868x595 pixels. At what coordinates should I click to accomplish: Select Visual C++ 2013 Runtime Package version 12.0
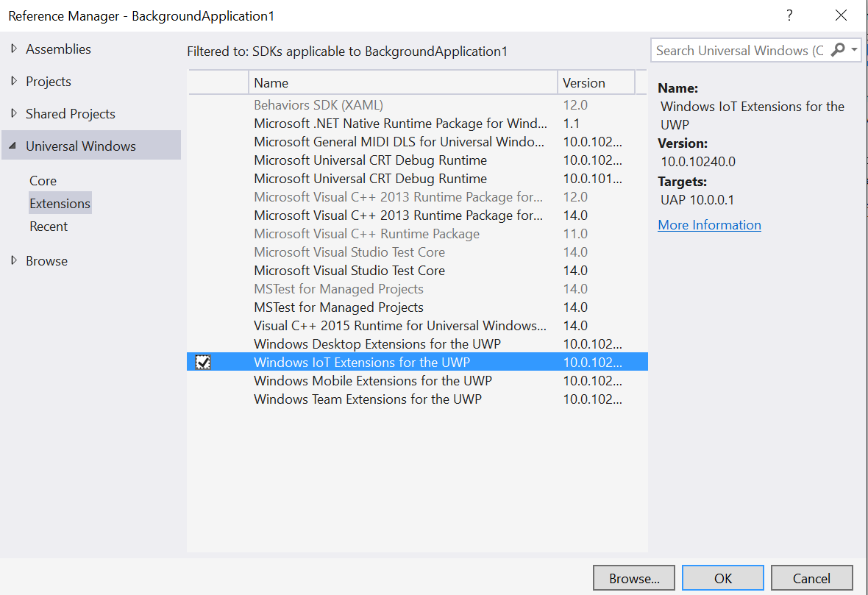(417, 196)
